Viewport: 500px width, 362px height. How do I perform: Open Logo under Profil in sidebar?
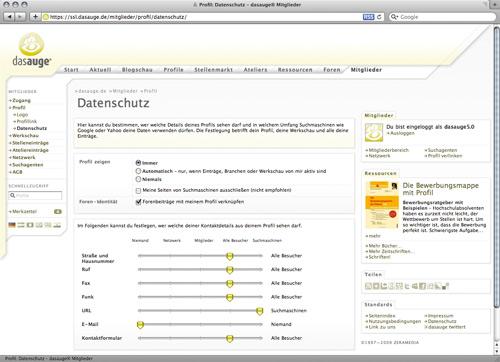pyautogui.click(x=21, y=114)
